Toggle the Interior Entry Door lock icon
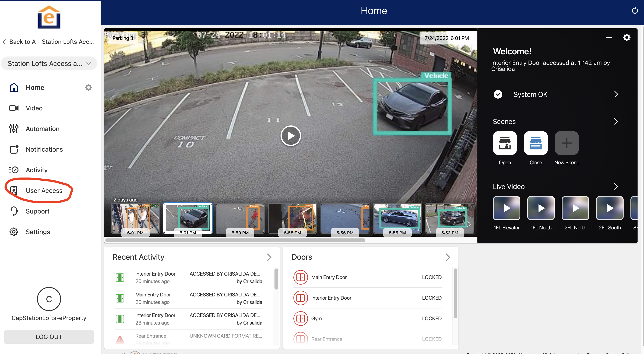644x354 pixels. coord(300,298)
